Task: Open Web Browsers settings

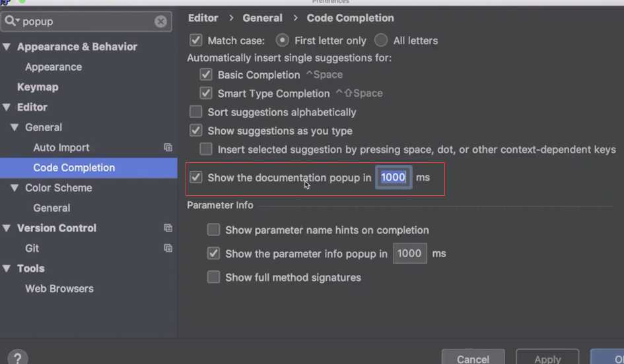Action: (59, 289)
